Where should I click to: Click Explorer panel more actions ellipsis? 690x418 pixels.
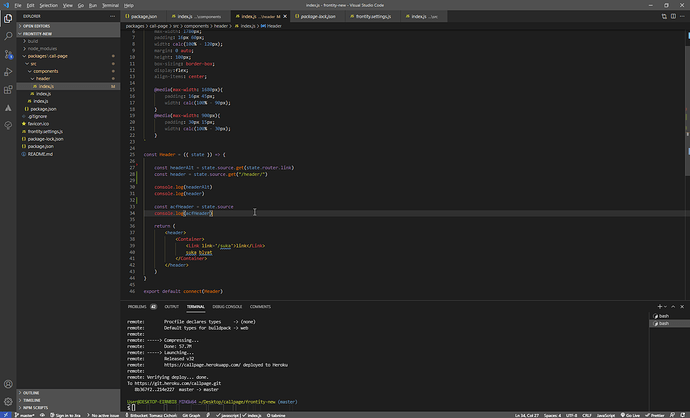click(x=112, y=17)
